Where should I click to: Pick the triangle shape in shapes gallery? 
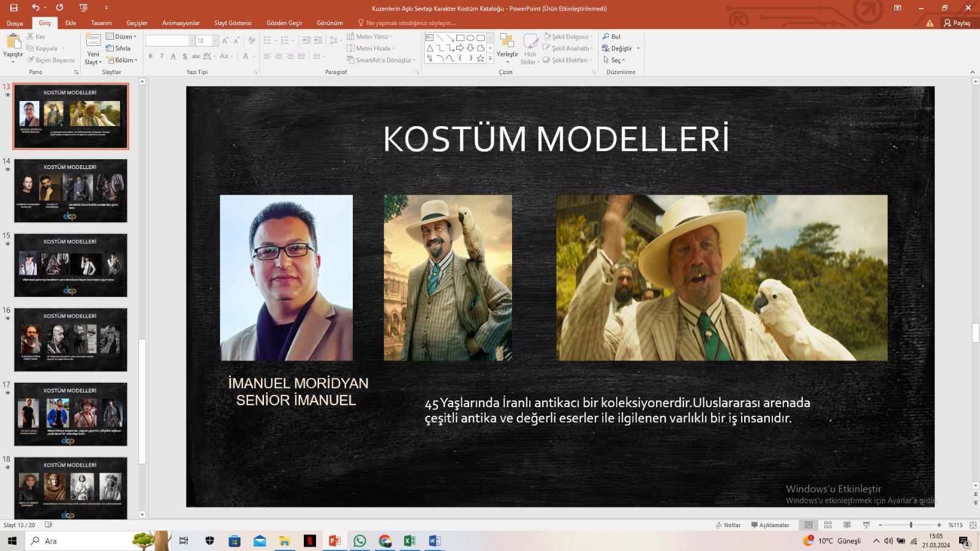coord(429,48)
